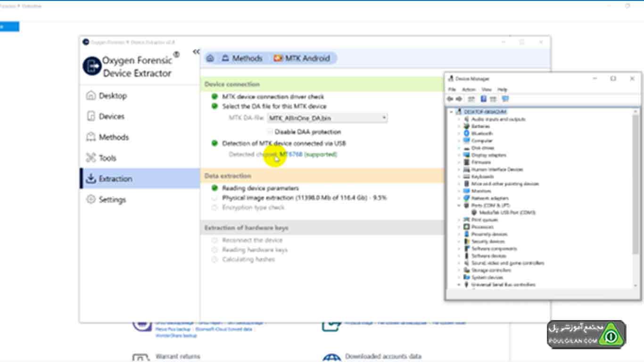Click the Bluetooth category icon in Device Manager
This screenshot has width=644, height=362.
tap(467, 133)
